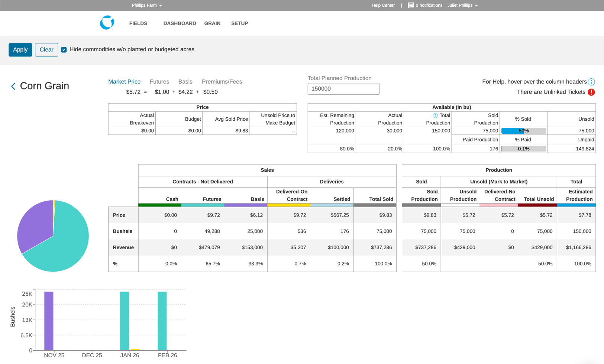Click the Clear button
The width and height of the screenshot is (604, 364).
(46, 50)
